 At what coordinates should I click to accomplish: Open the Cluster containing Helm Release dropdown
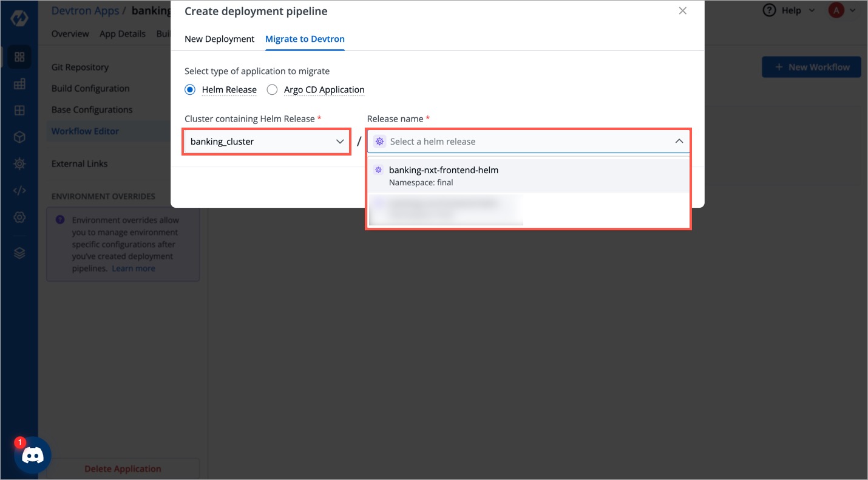(x=266, y=141)
